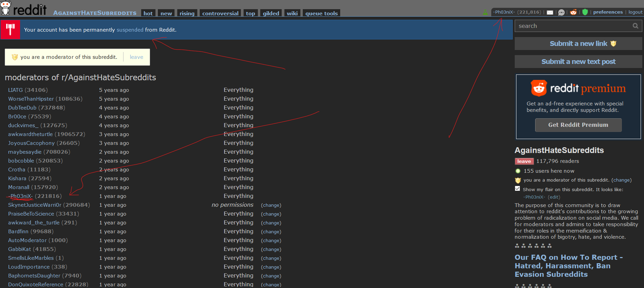This screenshot has height=288, width=644.
Task: Open moderator Kishara profile
Action: tap(17, 179)
